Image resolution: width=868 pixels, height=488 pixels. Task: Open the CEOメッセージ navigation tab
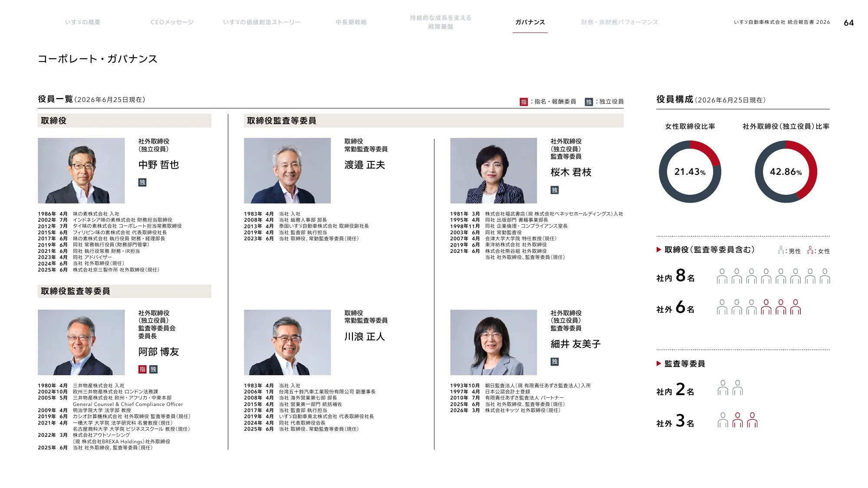172,22
